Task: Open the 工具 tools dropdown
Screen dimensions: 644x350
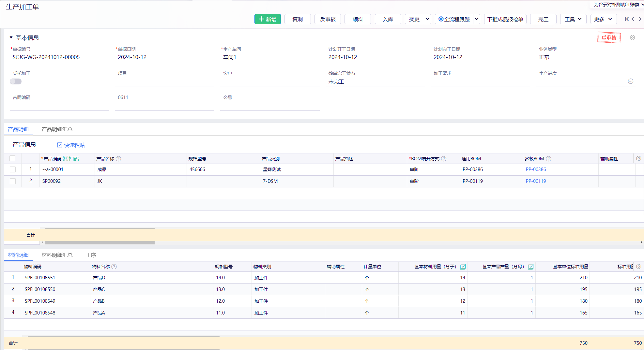Action: click(x=573, y=19)
